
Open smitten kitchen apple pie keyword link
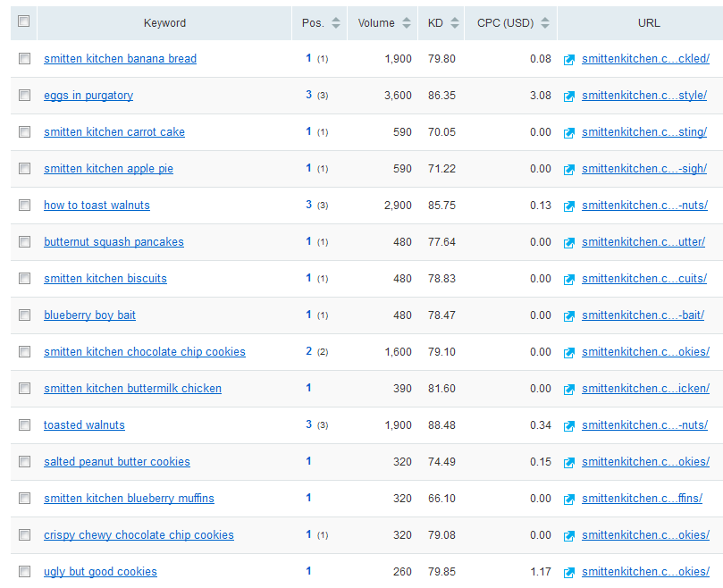click(x=108, y=169)
